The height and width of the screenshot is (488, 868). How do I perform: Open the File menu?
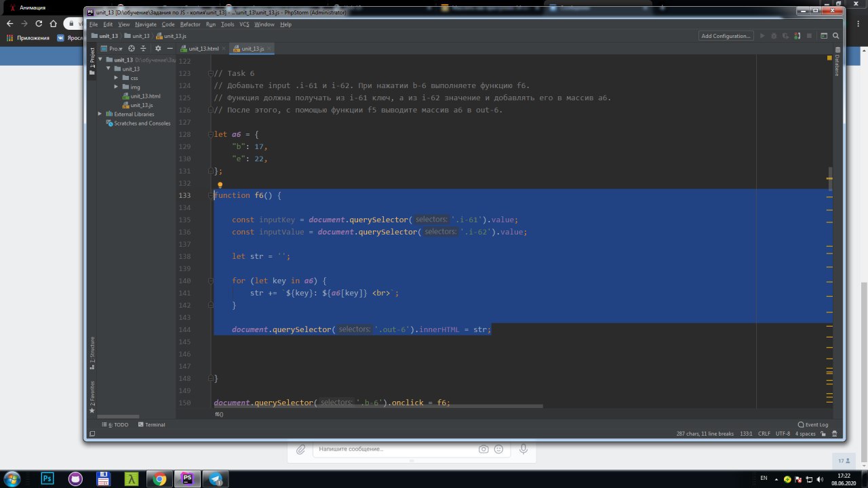pyautogui.click(x=94, y=24)
